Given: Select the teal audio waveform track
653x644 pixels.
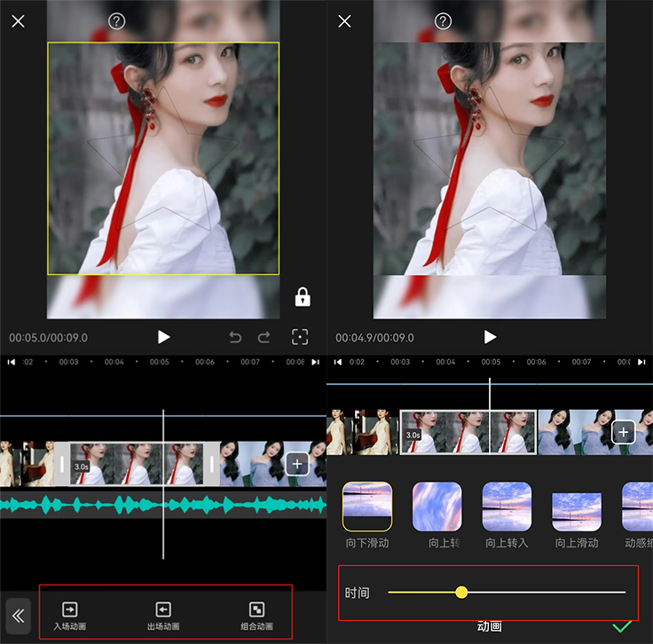Looking at the screenshot, I should pyautogui.click(x=163, y=505).
